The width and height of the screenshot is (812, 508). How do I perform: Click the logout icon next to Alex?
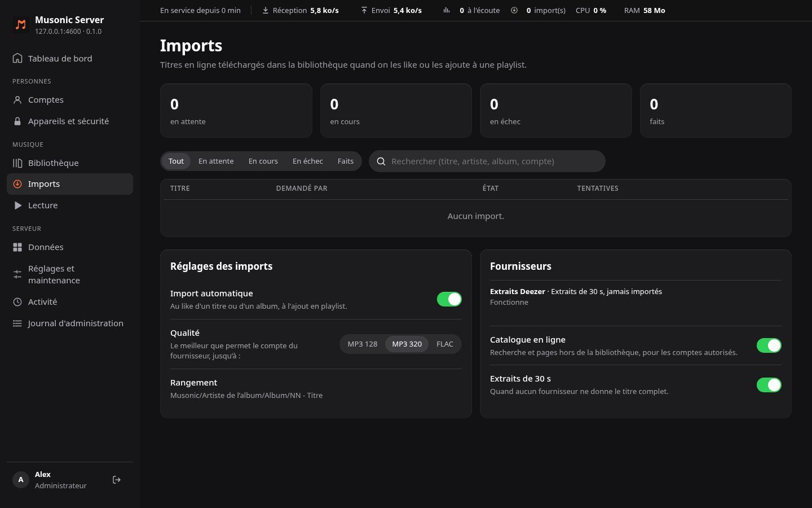pos(117,480)
